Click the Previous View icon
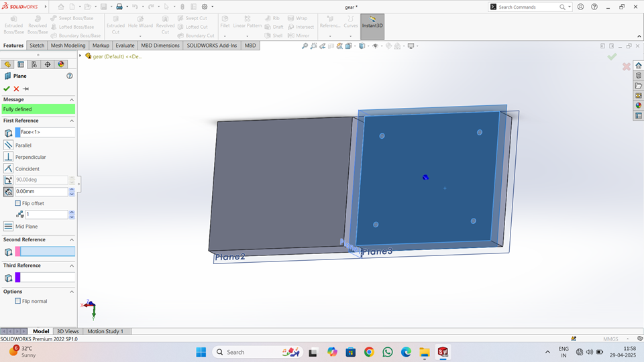Viewport: 644px width, 362px height. point(323,46)
